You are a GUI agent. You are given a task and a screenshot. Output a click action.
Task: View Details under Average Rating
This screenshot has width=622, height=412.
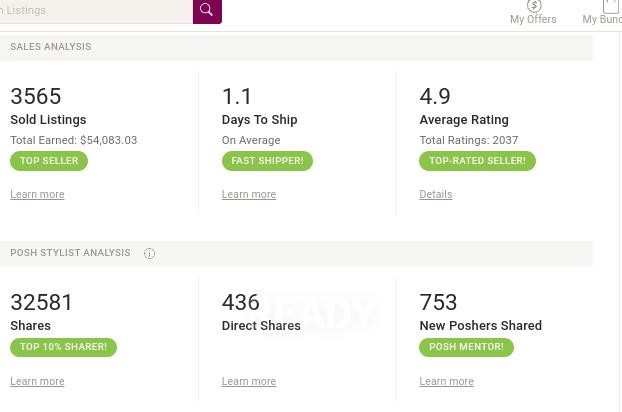pos(435,195)
